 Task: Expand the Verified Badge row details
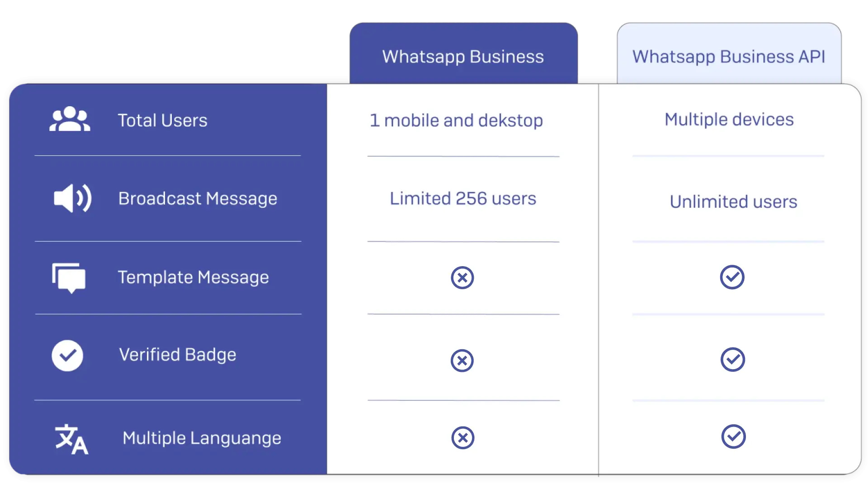[x=168, y=355]
